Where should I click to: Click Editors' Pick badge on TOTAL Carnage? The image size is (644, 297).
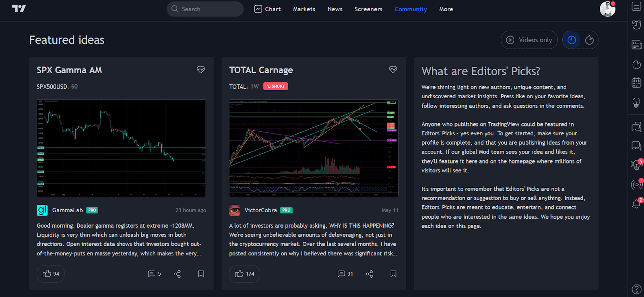point(393,70)
